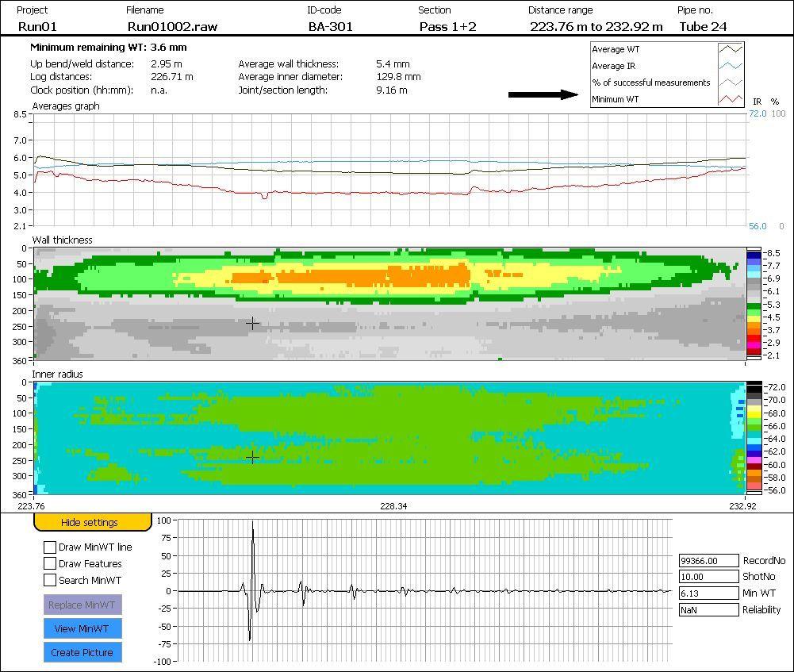794x672 pixels.
Task: Click the Minimum WT red legend line
Action: pyautogui.click(x=731, y=99)
